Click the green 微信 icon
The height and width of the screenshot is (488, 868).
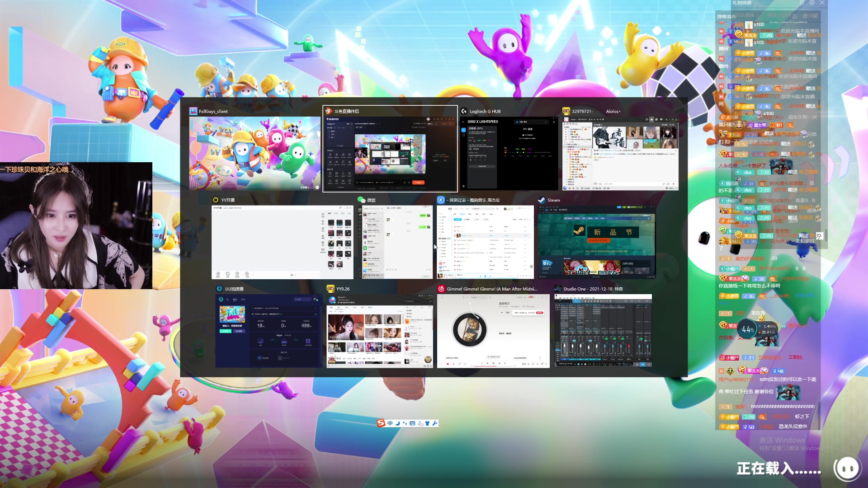pos(361,200)
